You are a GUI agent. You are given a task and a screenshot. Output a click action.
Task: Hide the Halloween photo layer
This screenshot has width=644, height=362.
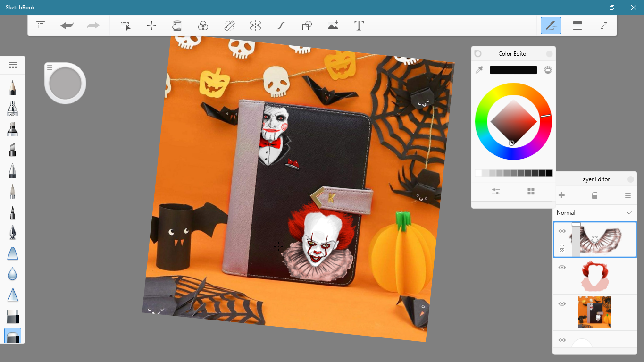click(x=562, y=304)
